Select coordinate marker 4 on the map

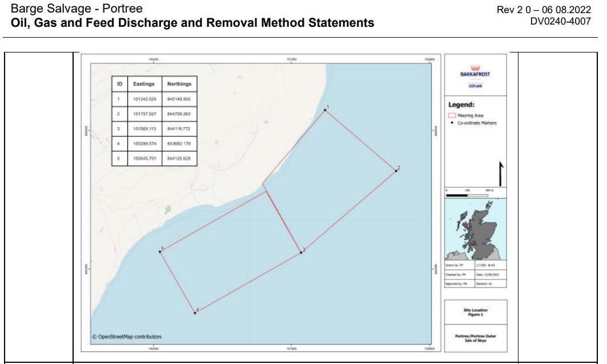[x=195, y=313]
